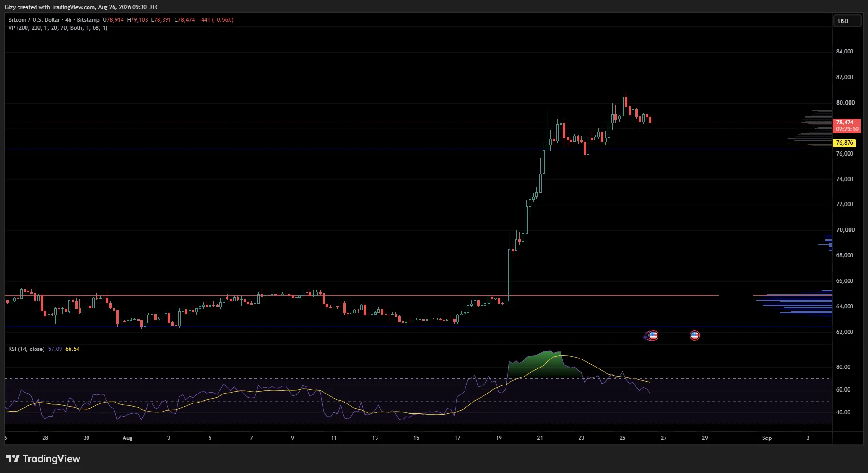
Task: Open the US economic event flag near Aug 26
Action: 653,335
